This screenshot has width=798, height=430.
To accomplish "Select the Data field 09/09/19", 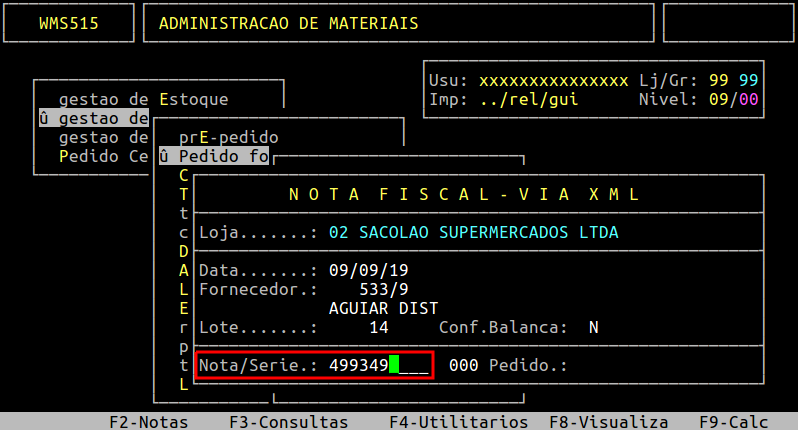I will [368, 270].
